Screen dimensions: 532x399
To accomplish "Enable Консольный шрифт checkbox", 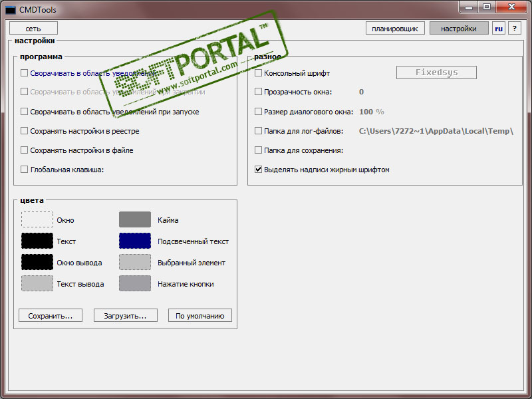I will click(x=258, y=73).
